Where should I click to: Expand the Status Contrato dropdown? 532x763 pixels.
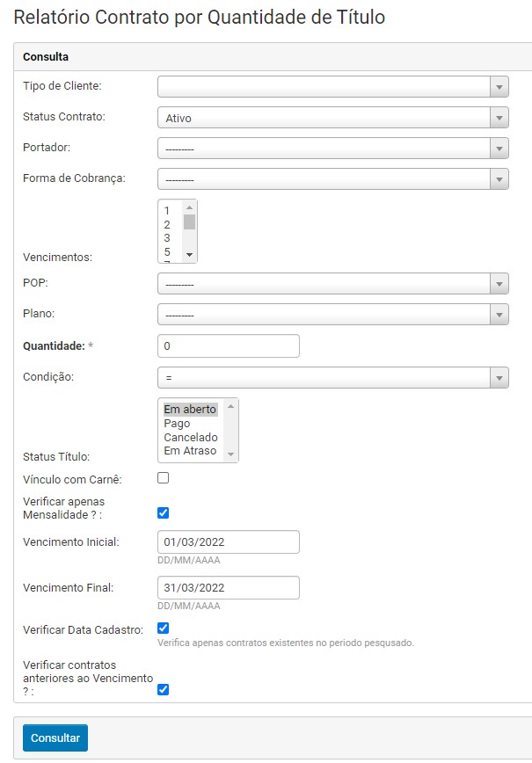332,118
